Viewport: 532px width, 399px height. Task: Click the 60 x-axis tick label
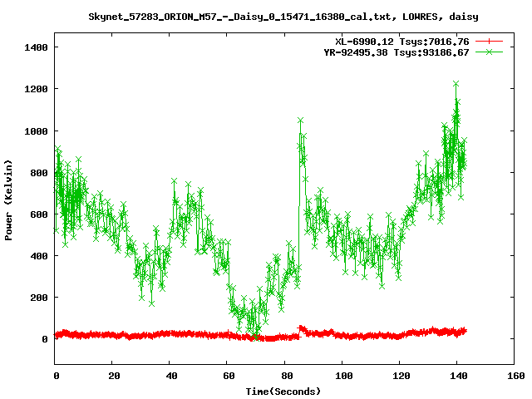(229, 376)
